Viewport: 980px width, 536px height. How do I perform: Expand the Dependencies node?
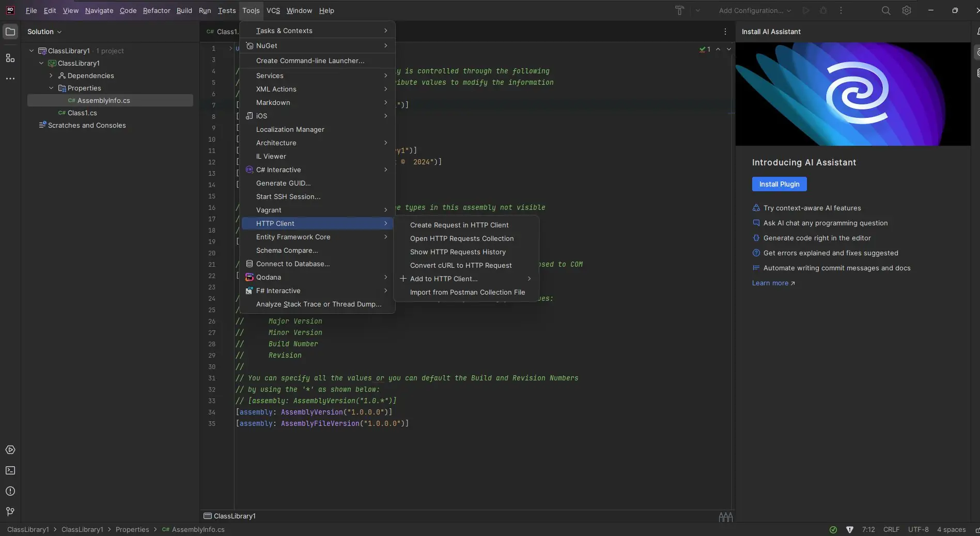pos(51,75)
